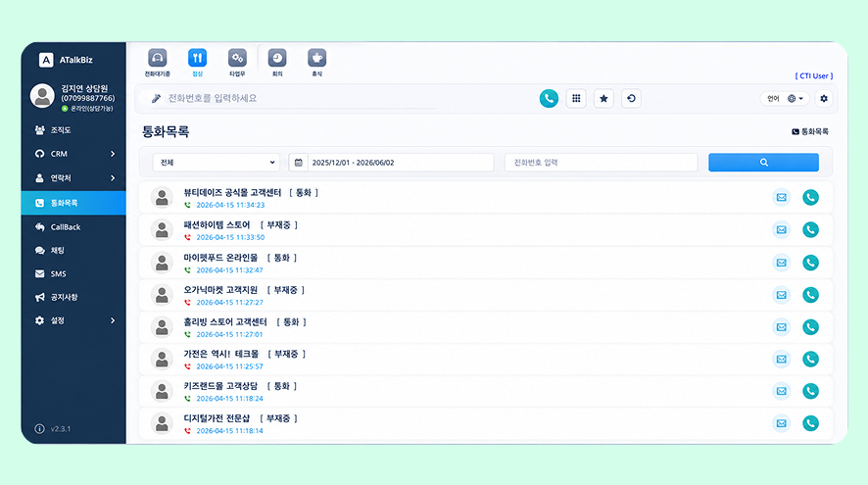Call 오가닉마켓 고객지원
Screen dimensions: 868x485
pos(810,295)
